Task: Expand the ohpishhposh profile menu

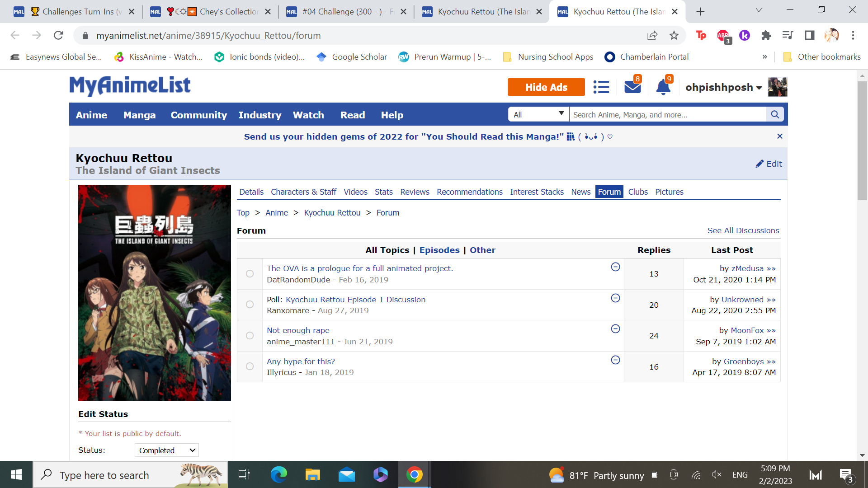Action: [x=723, y=87]
